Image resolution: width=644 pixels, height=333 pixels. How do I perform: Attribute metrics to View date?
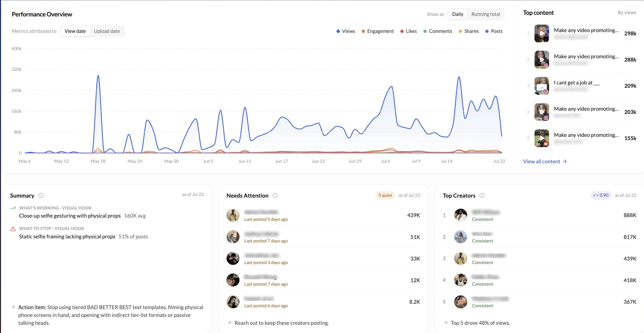[75, 31]
